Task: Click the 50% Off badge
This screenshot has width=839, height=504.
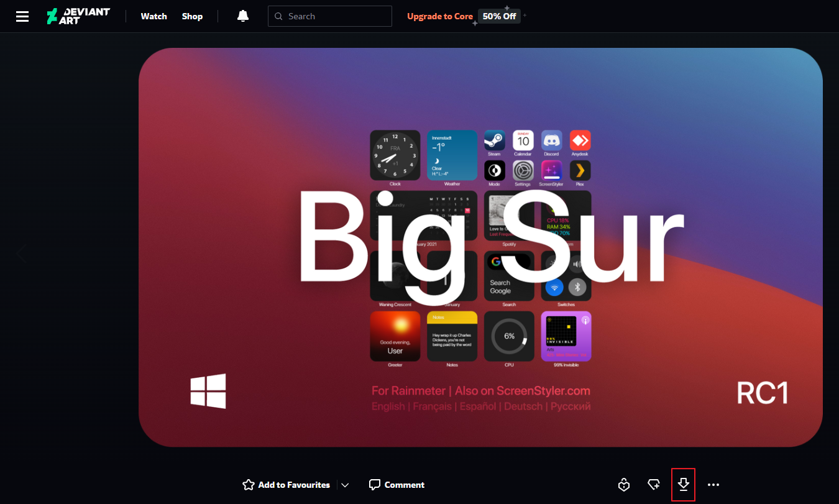Action: tap(500, 16)
